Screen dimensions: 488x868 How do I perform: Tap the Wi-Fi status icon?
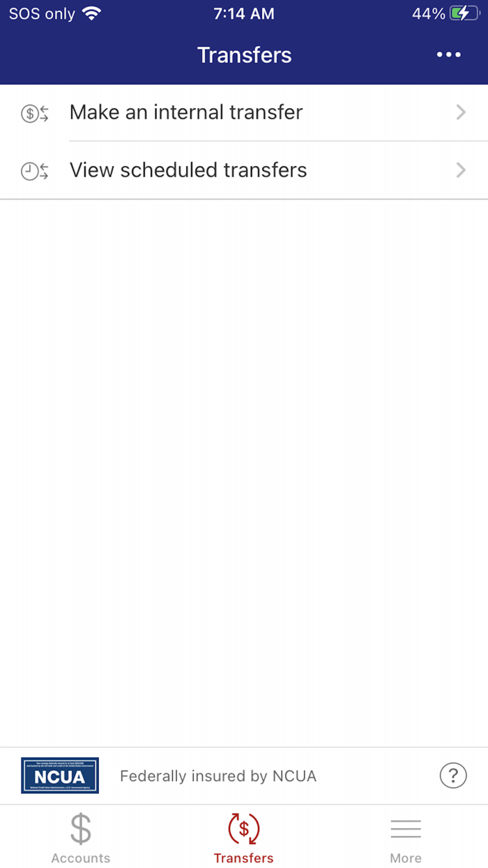[91, 13]
